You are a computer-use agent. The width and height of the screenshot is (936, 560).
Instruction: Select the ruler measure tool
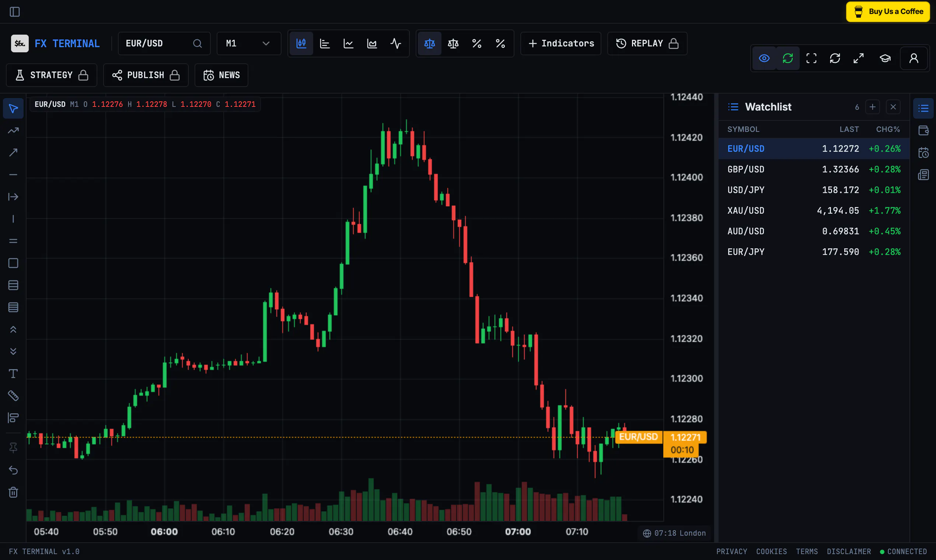pos(13,395)
